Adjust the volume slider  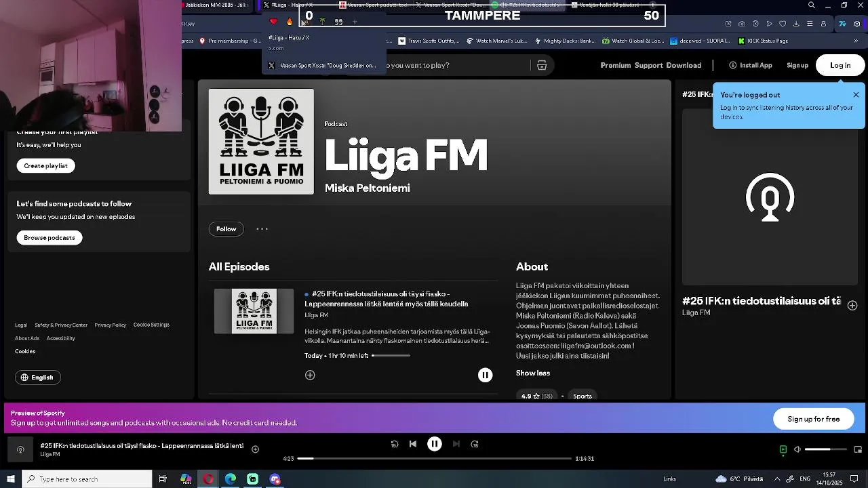click(825, 449)
